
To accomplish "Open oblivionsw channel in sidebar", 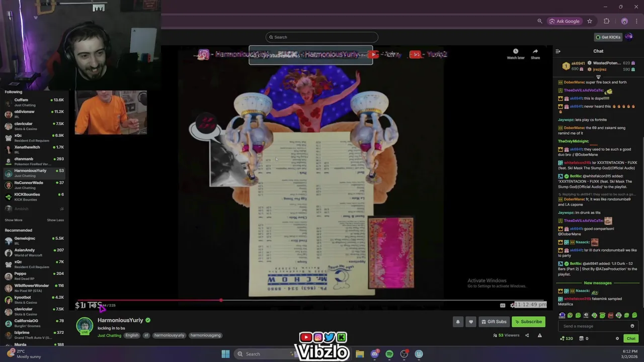I will pos(34,114).
